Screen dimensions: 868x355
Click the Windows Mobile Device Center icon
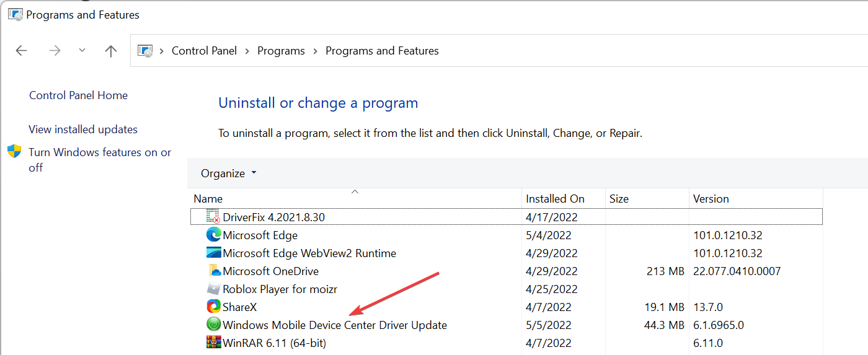(x=213, y=324)
